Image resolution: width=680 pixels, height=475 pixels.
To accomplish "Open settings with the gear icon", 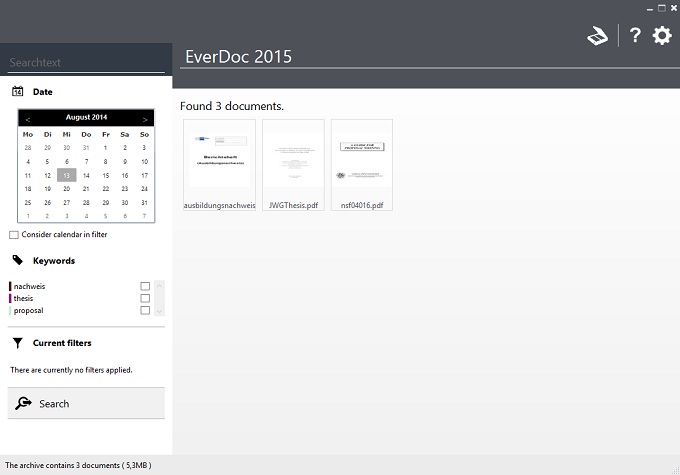I will click(662, 36).
